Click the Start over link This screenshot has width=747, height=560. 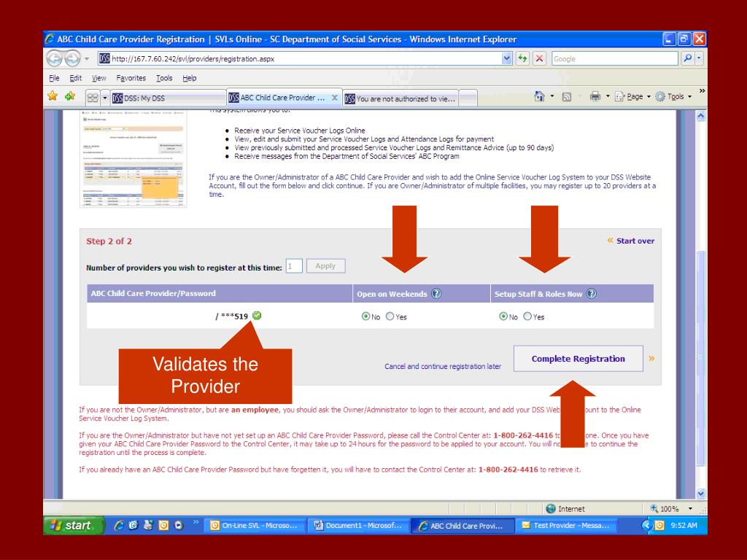[635, 241]
